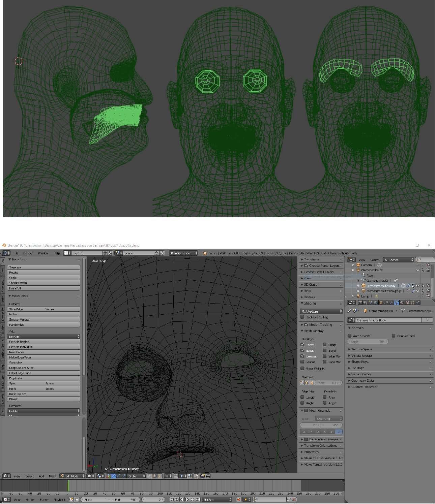Adjust the Auto Smooth Angle slider

[x=368, y=342]
